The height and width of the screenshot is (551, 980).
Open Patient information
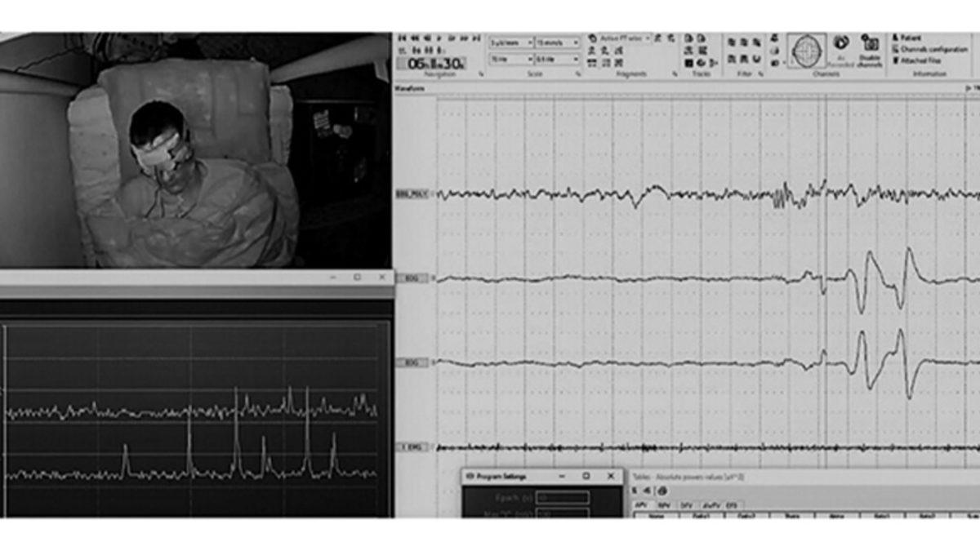coord(911,38)
